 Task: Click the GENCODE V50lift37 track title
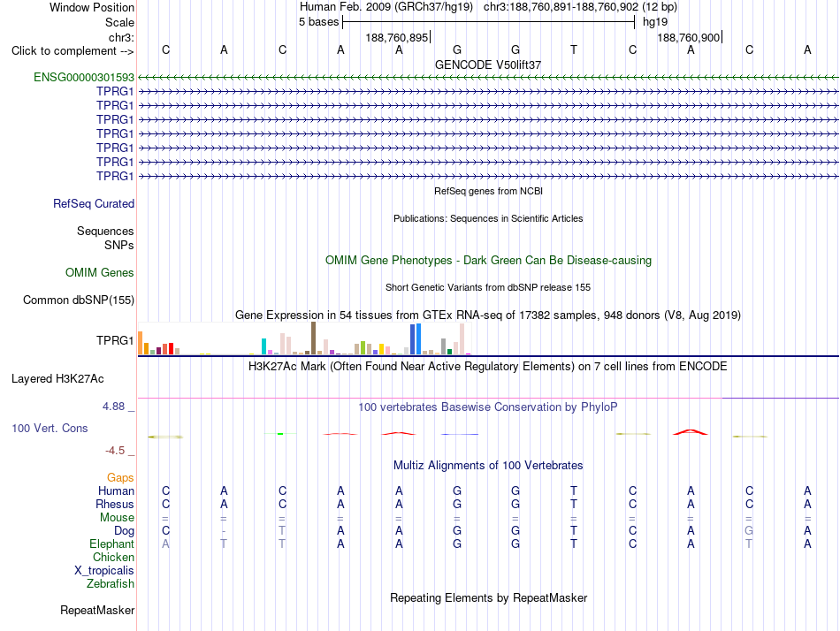[488, 65]
